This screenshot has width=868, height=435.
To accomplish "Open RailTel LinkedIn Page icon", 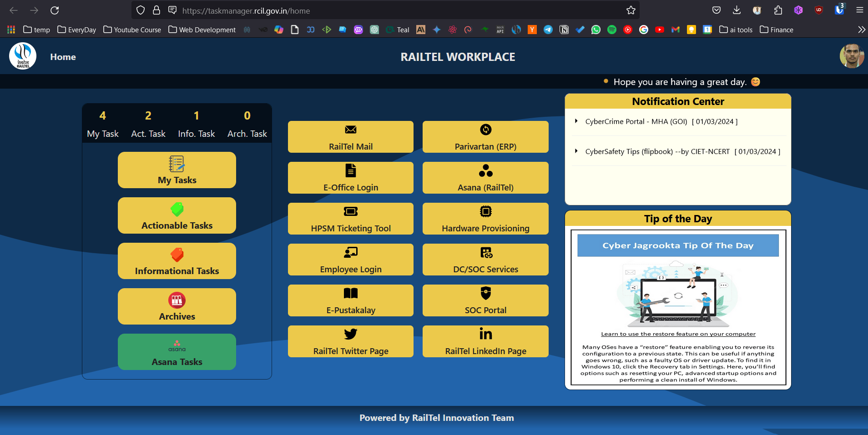I will [x=485, y=335].
